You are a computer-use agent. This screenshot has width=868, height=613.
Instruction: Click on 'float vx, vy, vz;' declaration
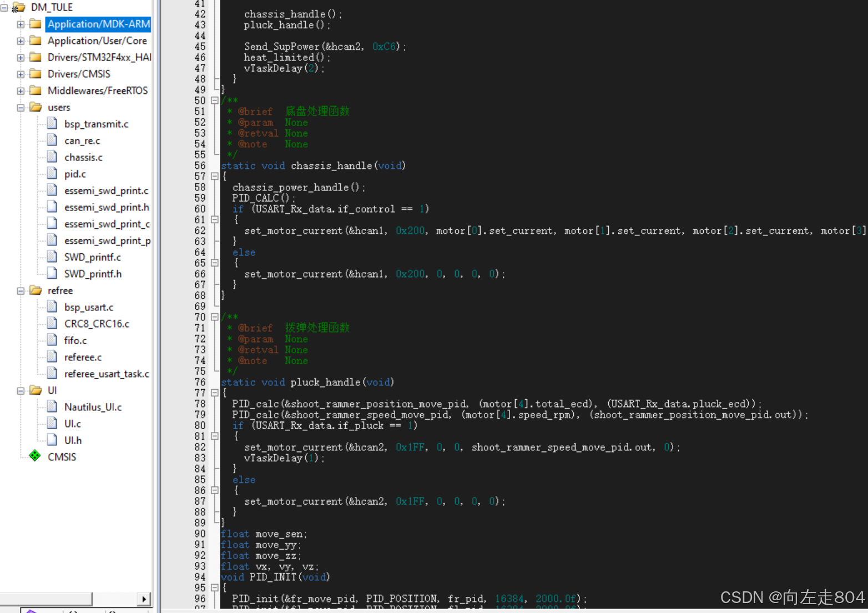click(x=270, y=566)
